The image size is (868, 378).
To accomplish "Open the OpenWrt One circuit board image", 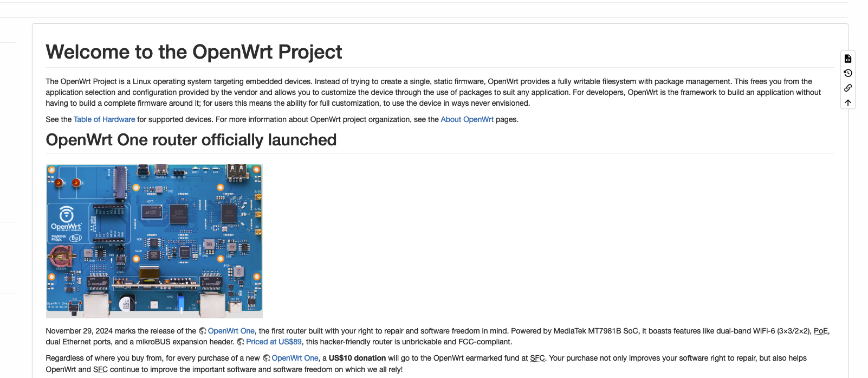I will pyautogui.click(x=154, y=241).
